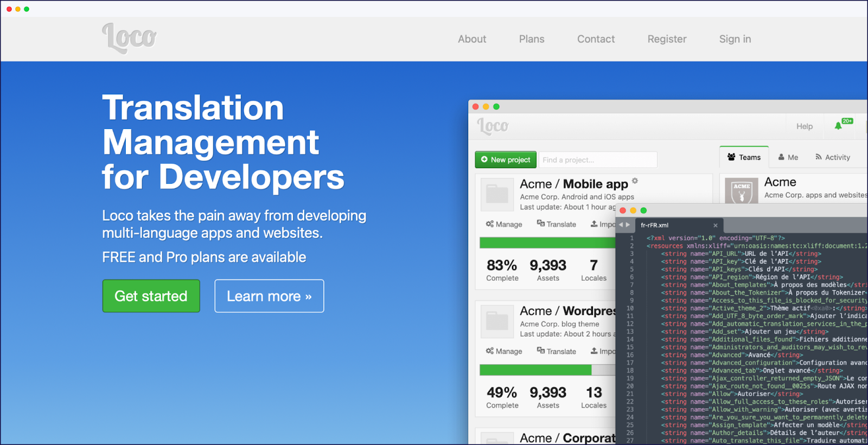Viewport: 868px width, 445px height.
Task: Click line number 10 in the editor gutter
Action: [630, 308]
